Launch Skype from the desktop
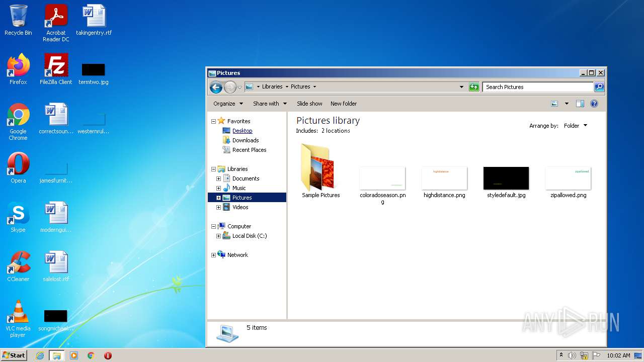 (x=18, y=217)
